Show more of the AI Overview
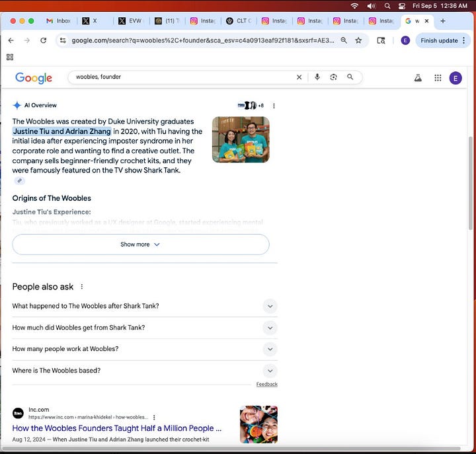 pos(141,245)
